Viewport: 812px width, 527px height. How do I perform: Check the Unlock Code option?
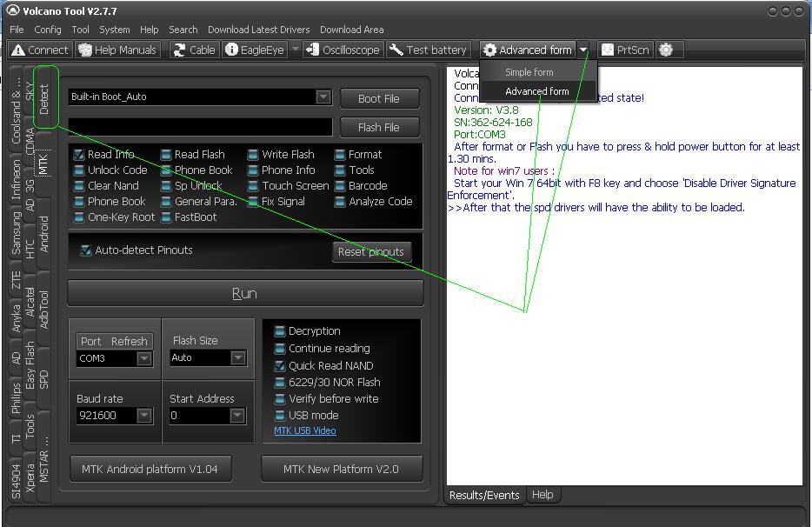coord(79,170)
